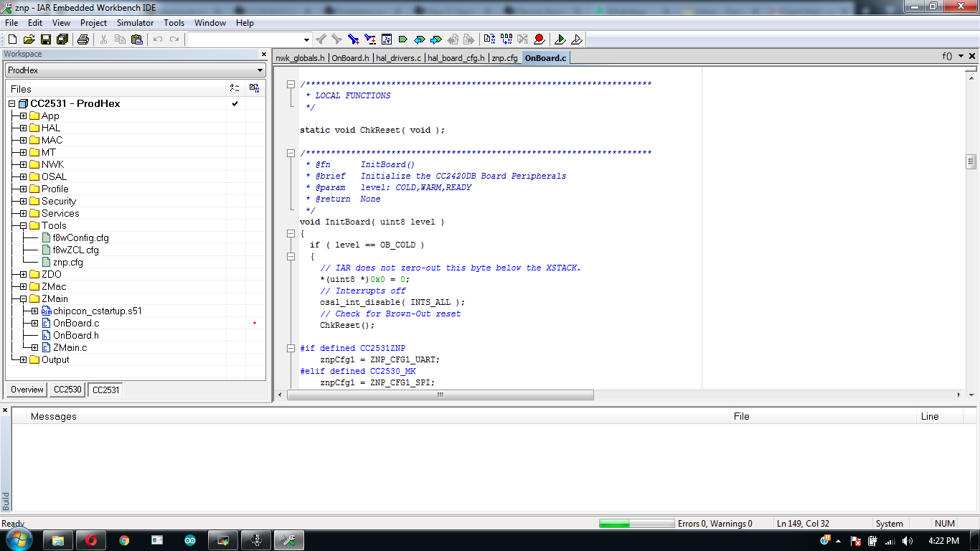Click the Make build toolbar icon
This screenshot has height=551, width=980.
point(506,39)
